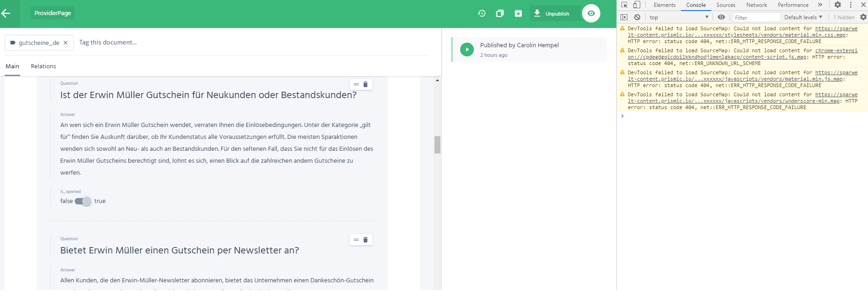Open the document history clock icon
The width and height of the screenshot is (868, 297).
tap(482, 13)
